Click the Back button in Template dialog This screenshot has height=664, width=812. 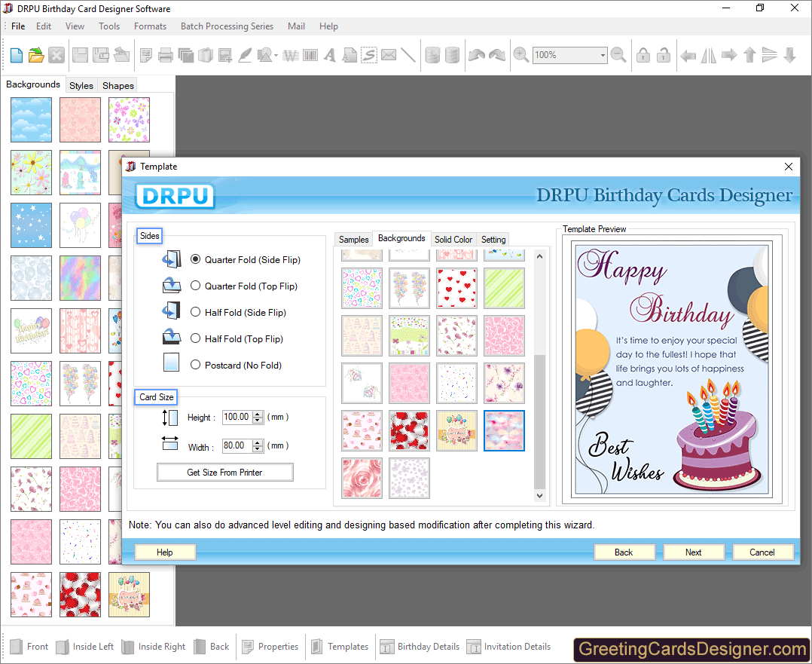[624, 552]
